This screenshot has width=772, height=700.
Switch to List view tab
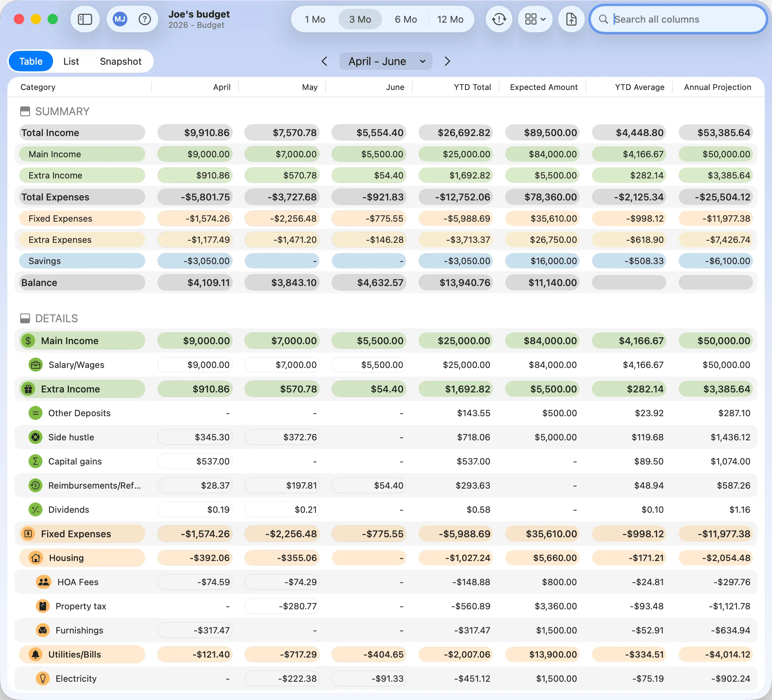[71, 61]
